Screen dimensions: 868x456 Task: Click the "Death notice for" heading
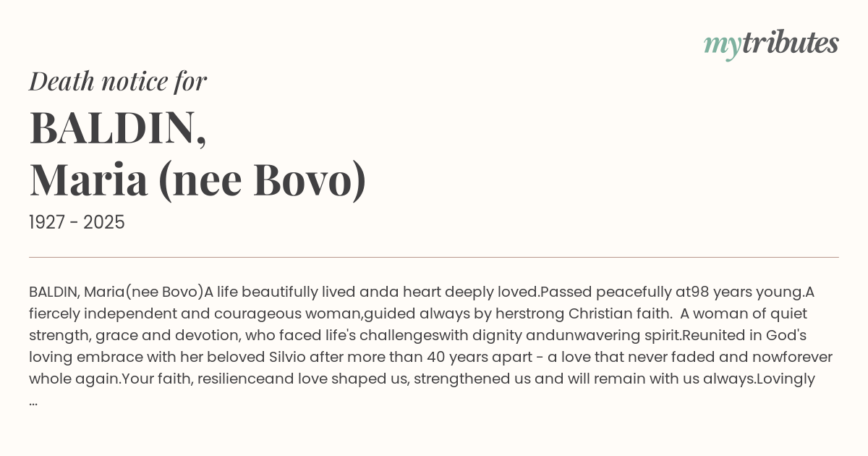(x=118, y=81)
